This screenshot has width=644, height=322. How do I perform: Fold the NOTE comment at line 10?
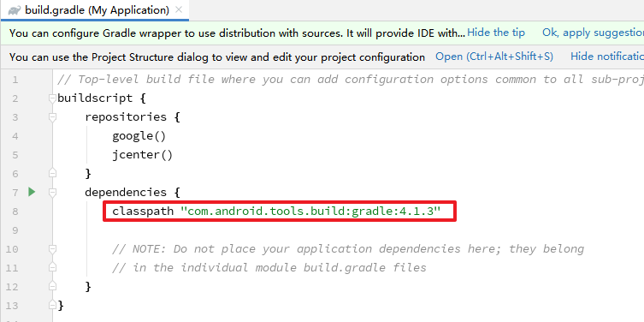[x=52, y=249]
